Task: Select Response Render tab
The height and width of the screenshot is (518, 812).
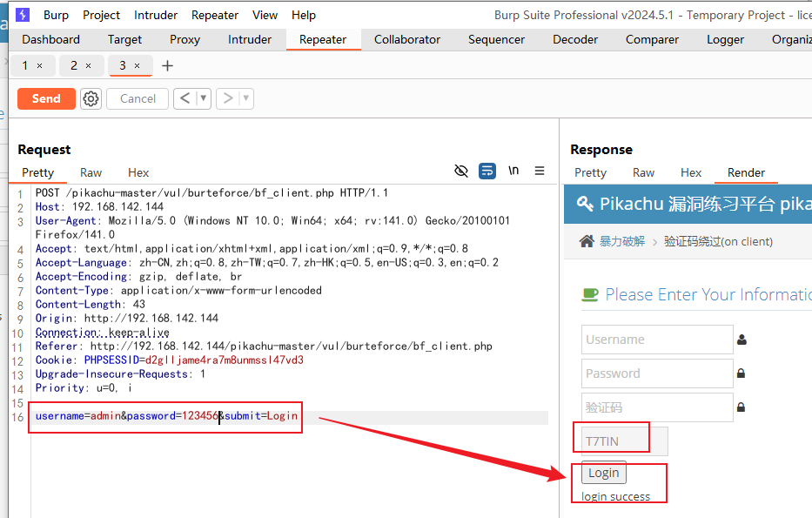Action: pos(746,172)
